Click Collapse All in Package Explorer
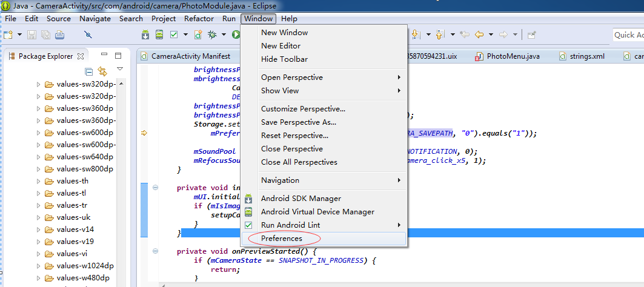This screenshot has height=287, width=644. (88, 71)
